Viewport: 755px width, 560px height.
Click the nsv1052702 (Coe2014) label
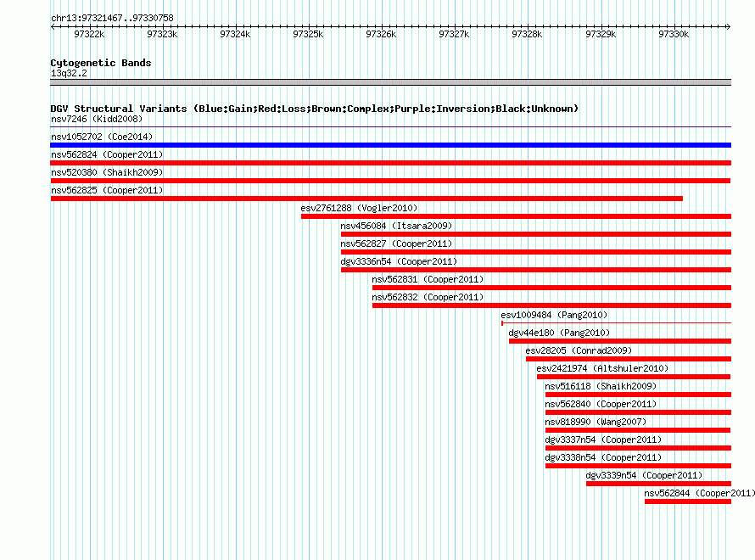tap(102, 137)
